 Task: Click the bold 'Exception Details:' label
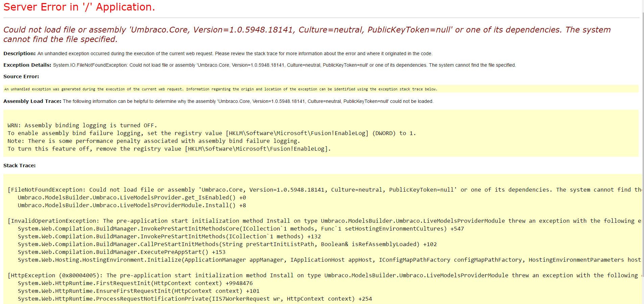pyautogui.click(x=27, y=65)
